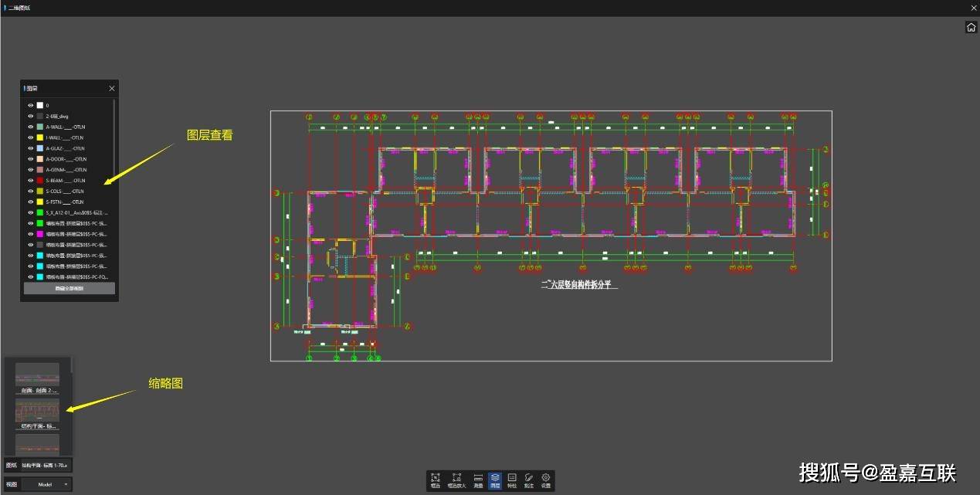This screenshot has width=980, height=495.
Task: Open the 图纸 drawing sheet selector
Action: (46, 465)
